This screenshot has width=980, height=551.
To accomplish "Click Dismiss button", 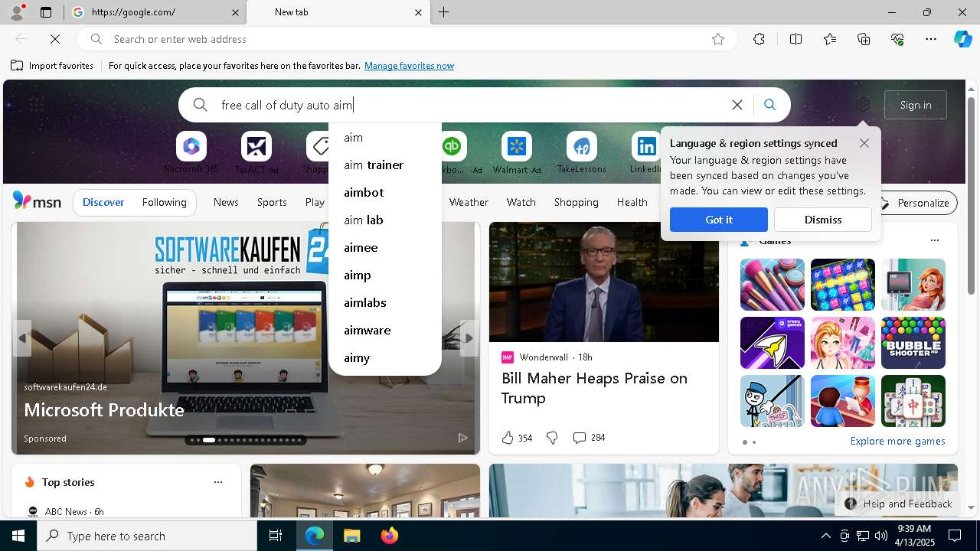I will 823,220.
